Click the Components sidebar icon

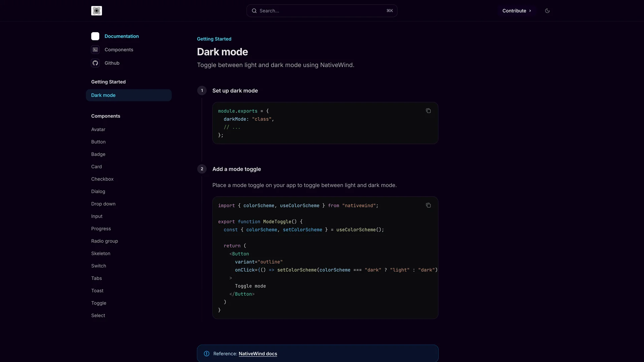pos(95,50)
